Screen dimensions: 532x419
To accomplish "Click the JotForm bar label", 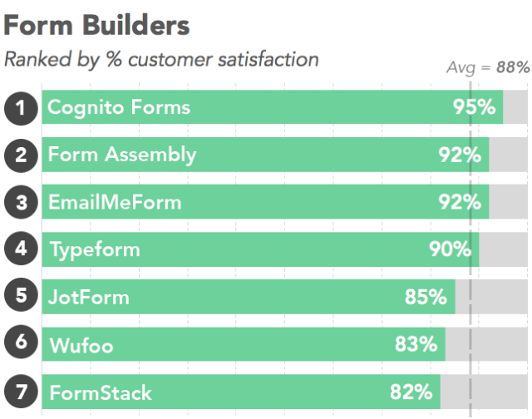I will (89, 297).
